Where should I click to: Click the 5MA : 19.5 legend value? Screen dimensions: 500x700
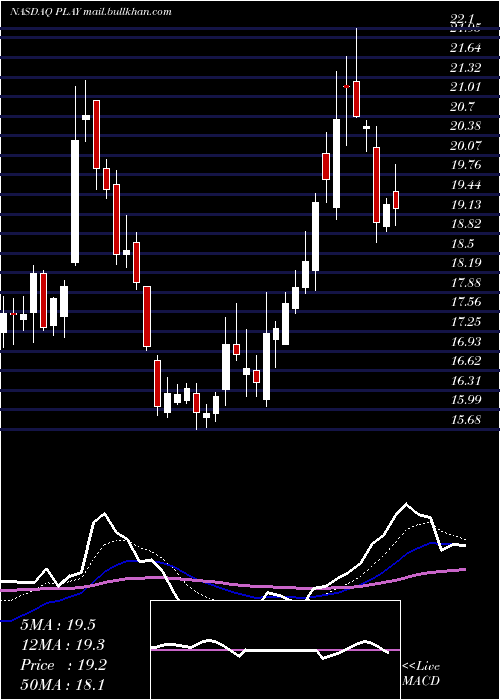click(x=58, y=625)
